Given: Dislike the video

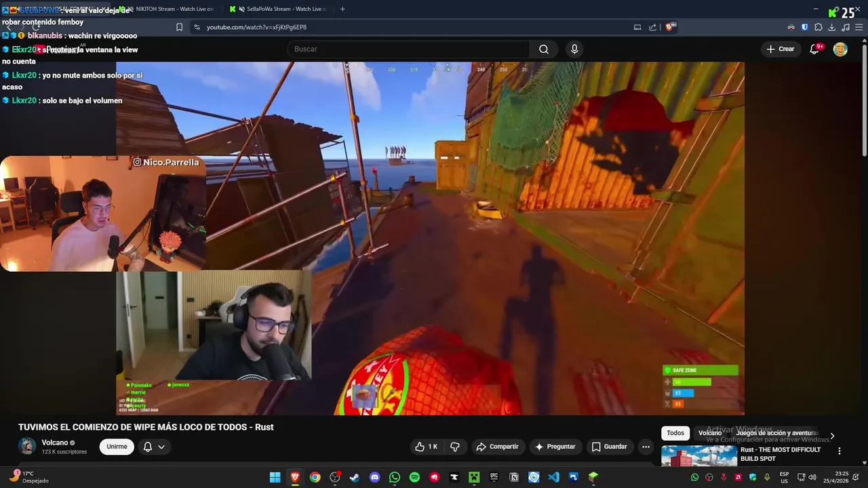Looking at the screenshot, I should 455,447.
